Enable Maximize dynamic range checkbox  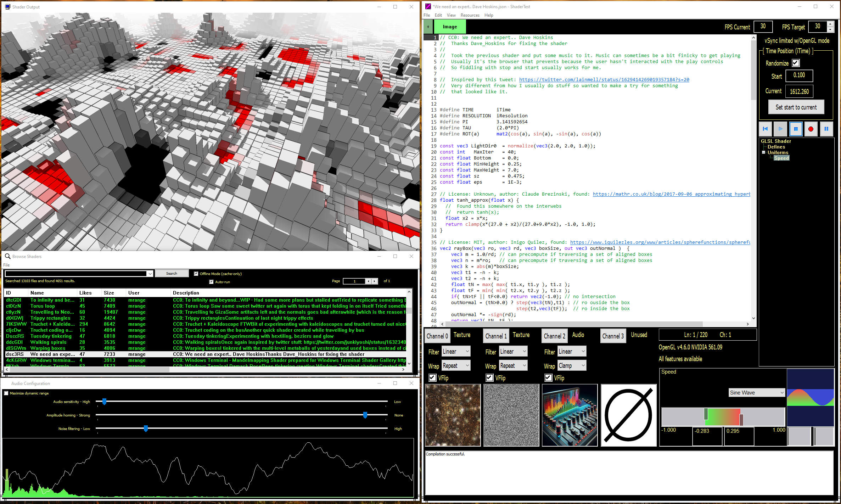click(x=6, y=393)
